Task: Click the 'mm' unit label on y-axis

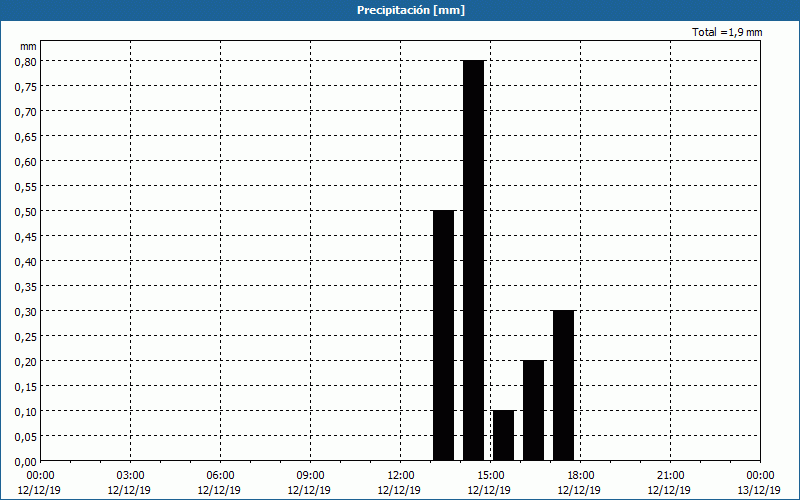Action: pos(28,46)
